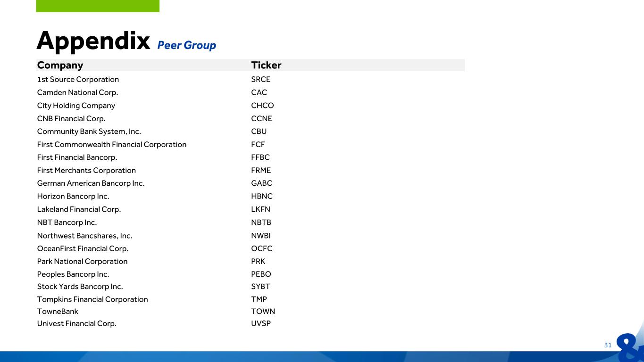The image size is (644, 362).
Task: Select the FFBC ticker
Action: 260,157
